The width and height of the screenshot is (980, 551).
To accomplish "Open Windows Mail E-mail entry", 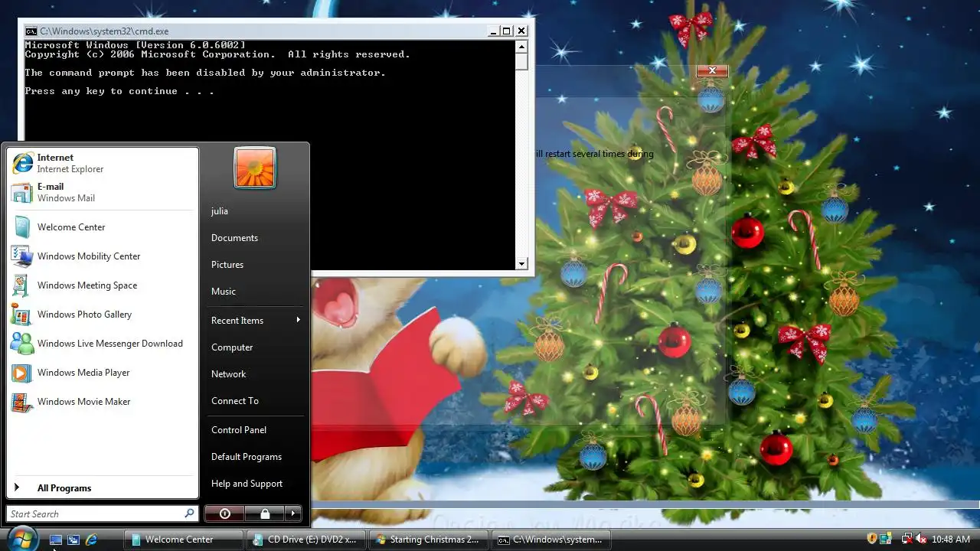I will [x=103, y=192].
